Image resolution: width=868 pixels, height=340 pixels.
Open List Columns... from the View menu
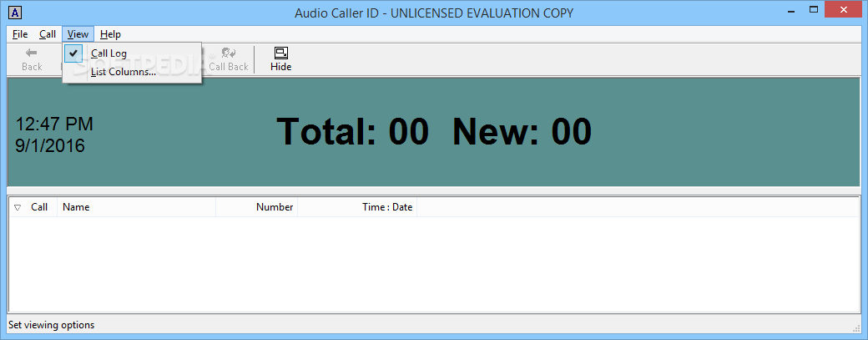(132, 72)
